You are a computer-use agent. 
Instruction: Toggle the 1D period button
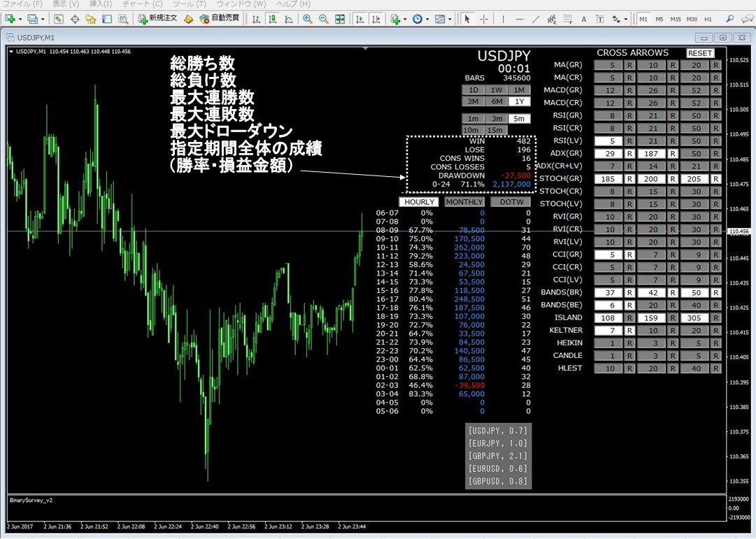tap(473, 89)
